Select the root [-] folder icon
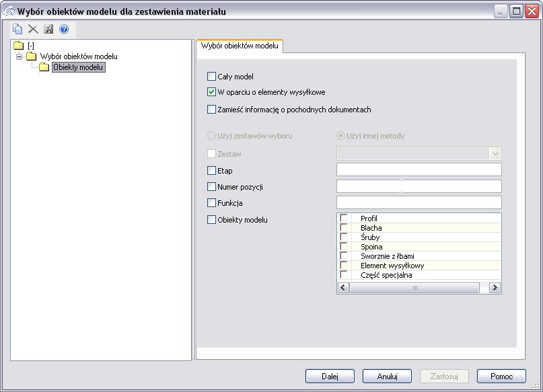The width and height of the screenshot is (543, 392). (18, 45)
